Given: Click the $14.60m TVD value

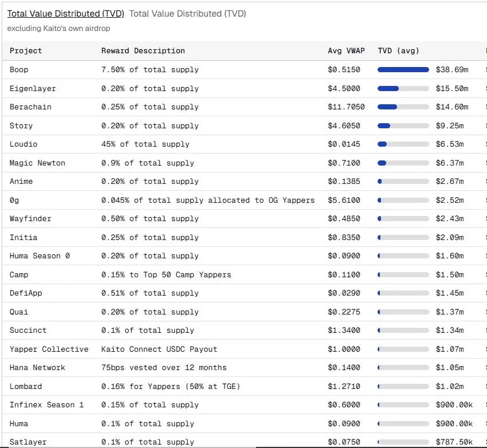Looking at the screenshot, I should click(452, 107).
